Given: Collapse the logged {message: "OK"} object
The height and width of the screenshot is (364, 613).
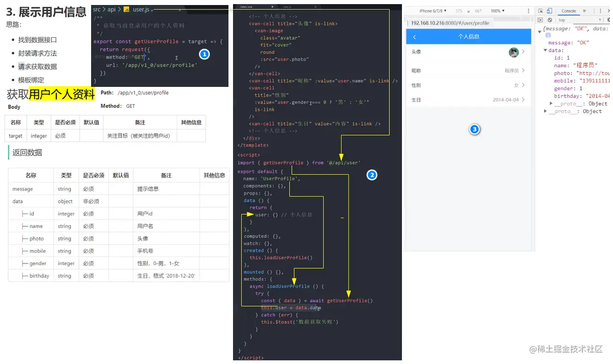Looking at the screenshot, I should [x=540, y=31].
